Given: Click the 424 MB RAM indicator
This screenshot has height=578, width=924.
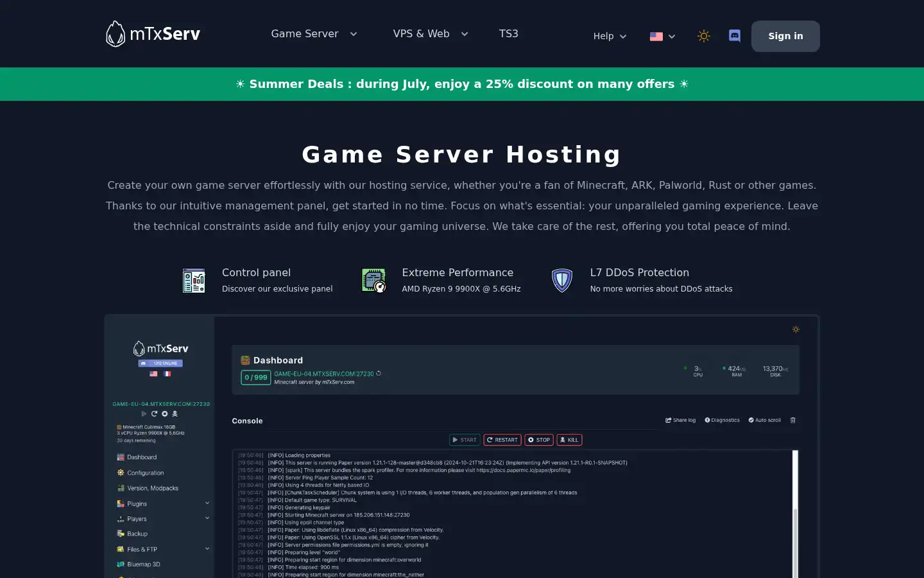Looking at the screenshot, I should (x=734, y=371).
